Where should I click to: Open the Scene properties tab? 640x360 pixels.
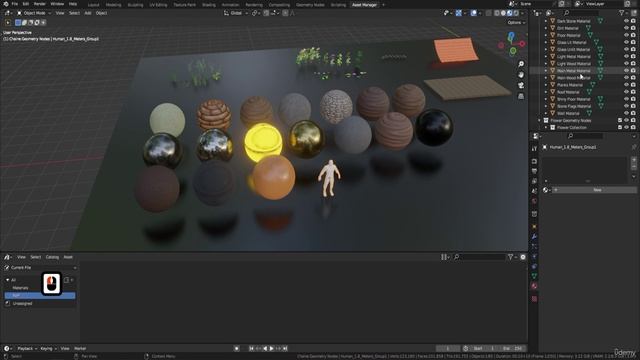pos(534,191)
